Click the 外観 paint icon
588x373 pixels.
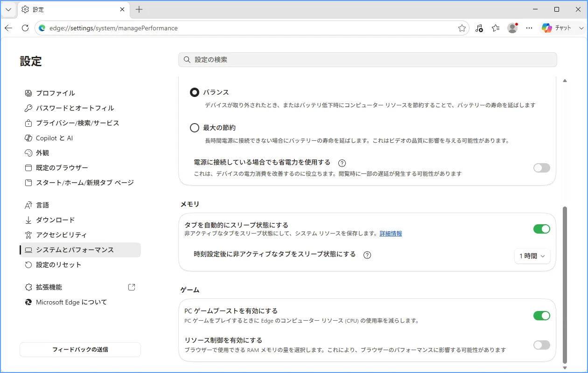coord(28,153)
